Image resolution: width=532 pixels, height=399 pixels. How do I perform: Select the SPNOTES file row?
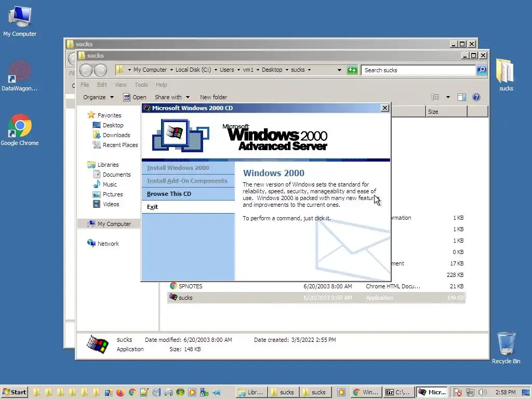(316, 286)
